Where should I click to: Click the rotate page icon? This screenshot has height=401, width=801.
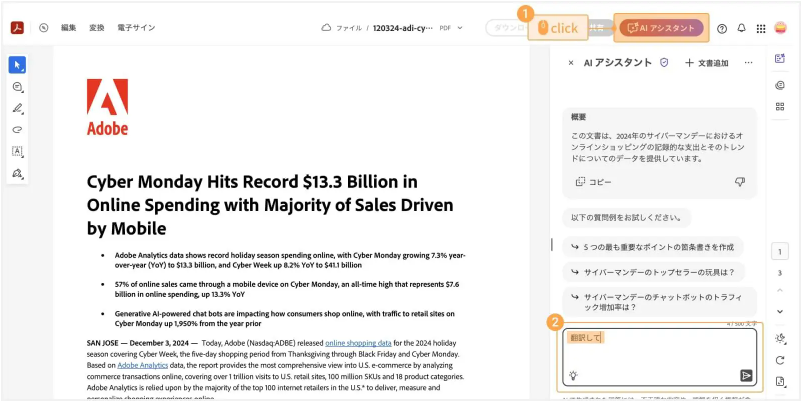[x=780, y=360]
